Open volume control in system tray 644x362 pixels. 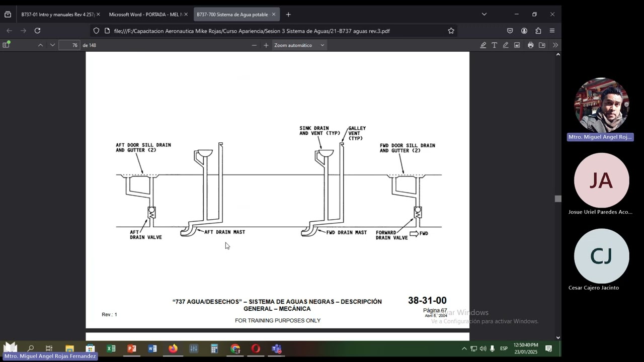click(x=483, y=348)
